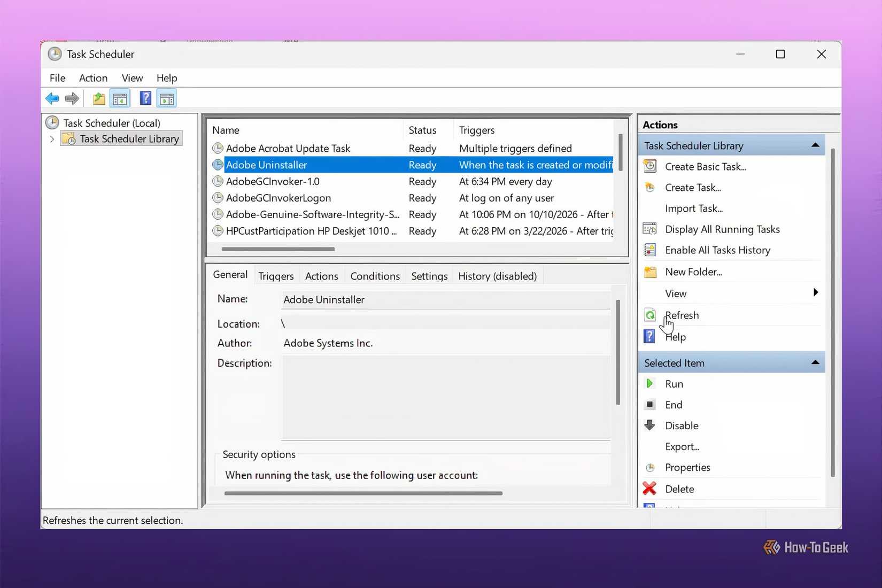The image size is (882, 588).
Task: Collapse the Task Scheduler Library actions section
Action: pyautogui.click(x=815, y=145)
